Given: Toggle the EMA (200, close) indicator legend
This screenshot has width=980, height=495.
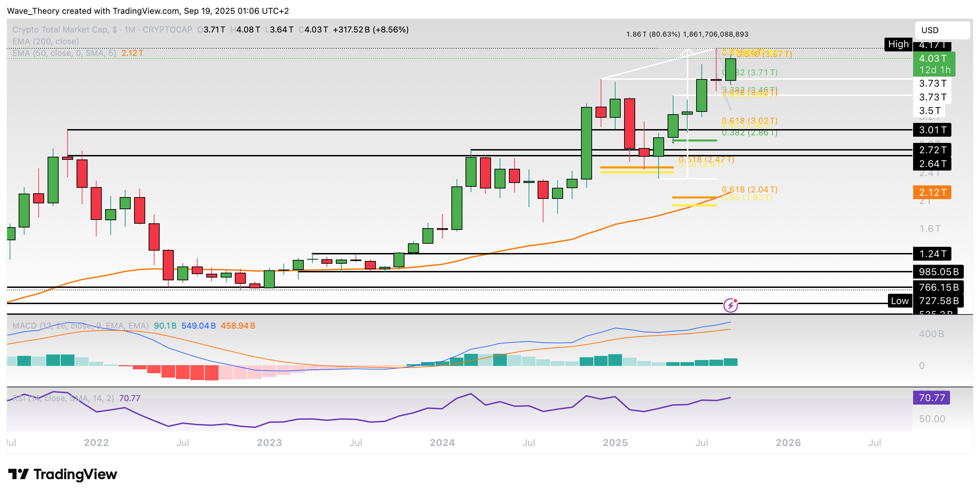Looking at the screenshot, I should click(46, 41).
